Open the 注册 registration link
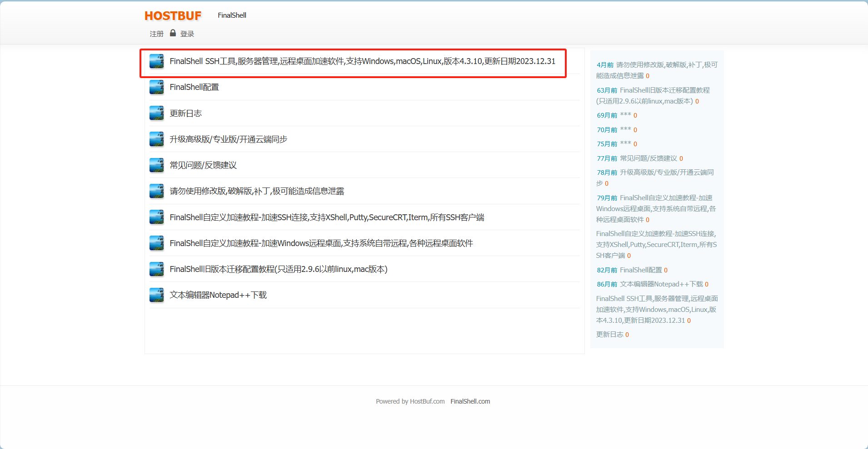This screenshot has height=449, width=868. pyautogui.click(x=157, y=34)
